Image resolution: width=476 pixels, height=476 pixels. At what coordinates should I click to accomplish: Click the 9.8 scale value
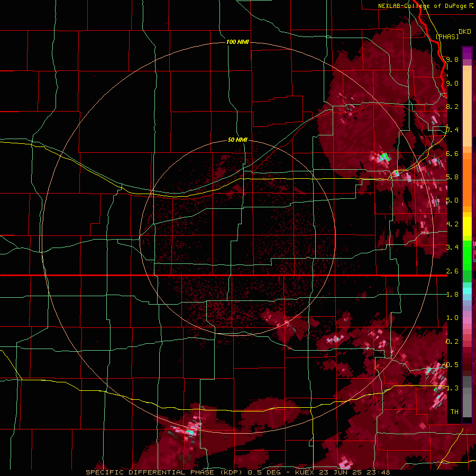(x=452, y=59)
